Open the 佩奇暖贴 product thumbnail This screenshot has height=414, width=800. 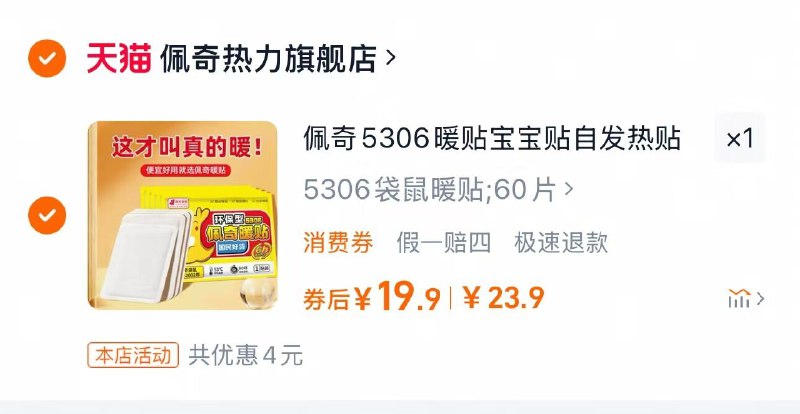183,215
